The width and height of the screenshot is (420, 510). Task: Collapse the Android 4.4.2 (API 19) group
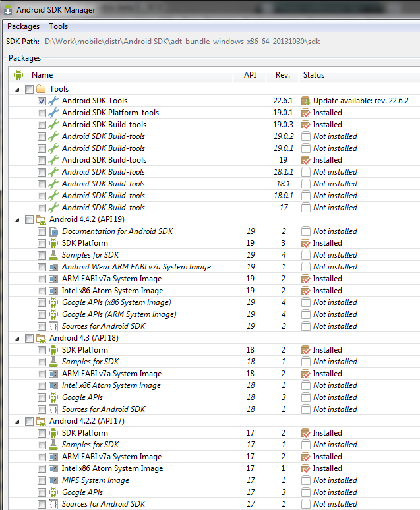coord(17,220)
